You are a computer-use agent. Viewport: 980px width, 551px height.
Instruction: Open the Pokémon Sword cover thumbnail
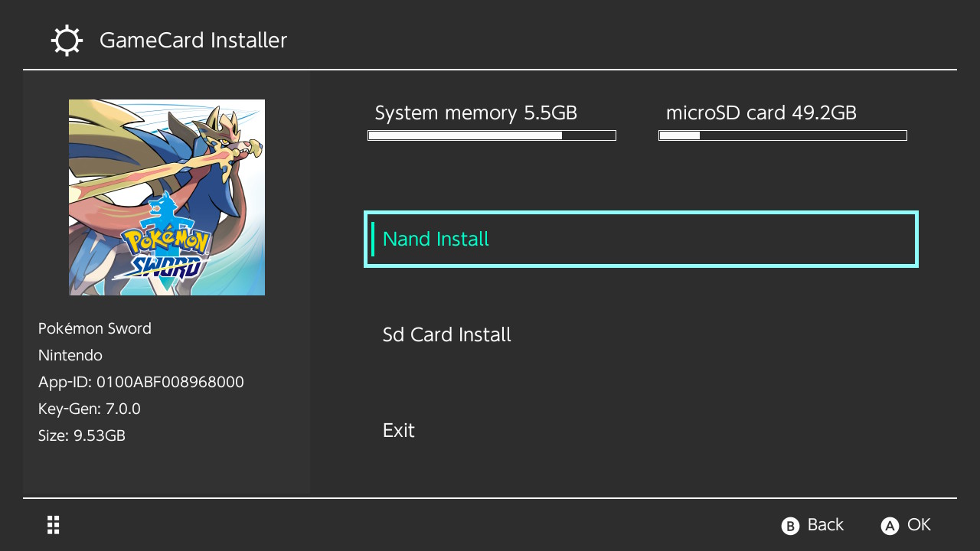(167, 197)
